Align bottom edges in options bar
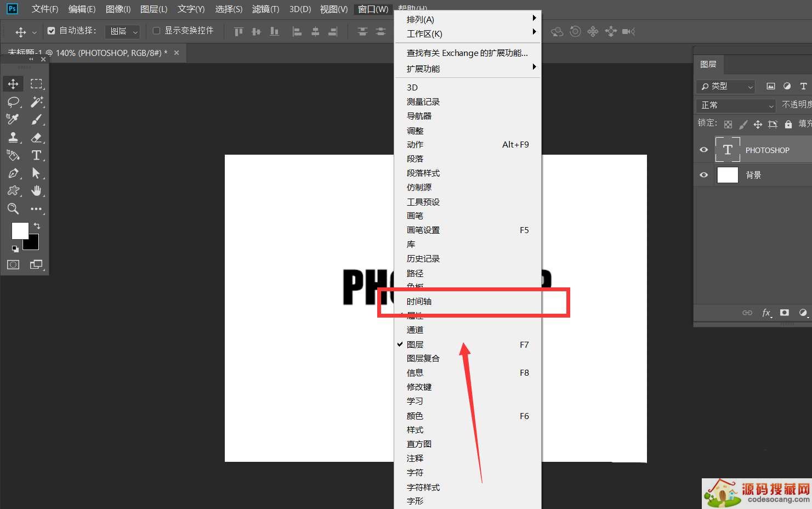The image size is (812, 509). coord(274,32)
